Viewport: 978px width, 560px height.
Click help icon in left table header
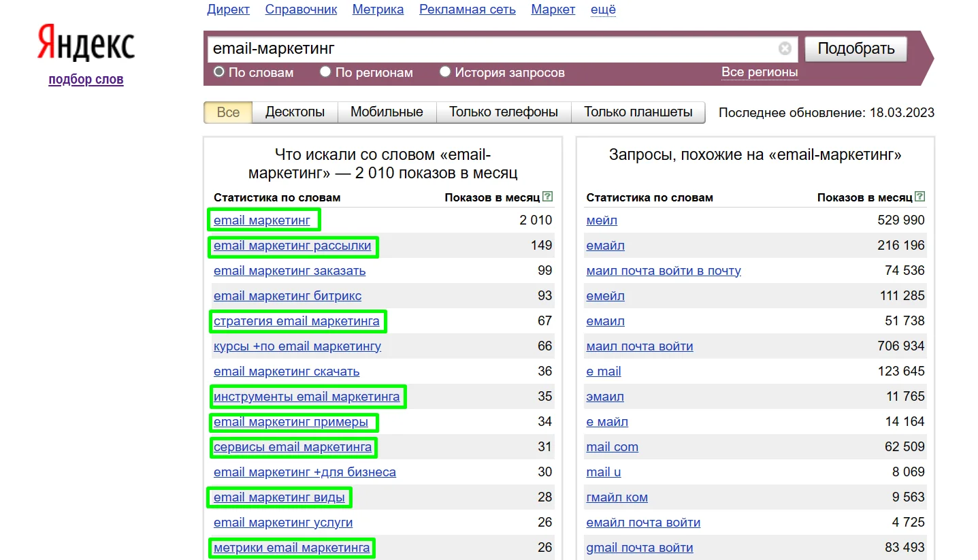(548, 197)
